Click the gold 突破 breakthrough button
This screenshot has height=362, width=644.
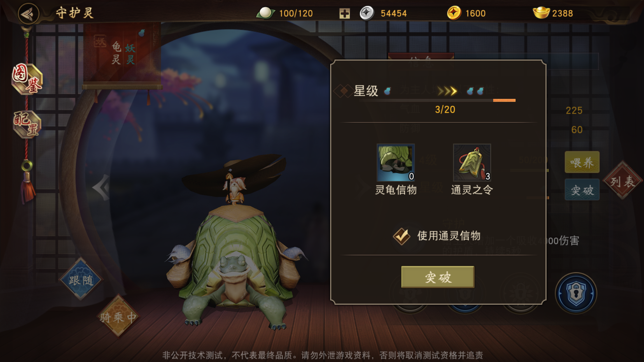[438, 277]
